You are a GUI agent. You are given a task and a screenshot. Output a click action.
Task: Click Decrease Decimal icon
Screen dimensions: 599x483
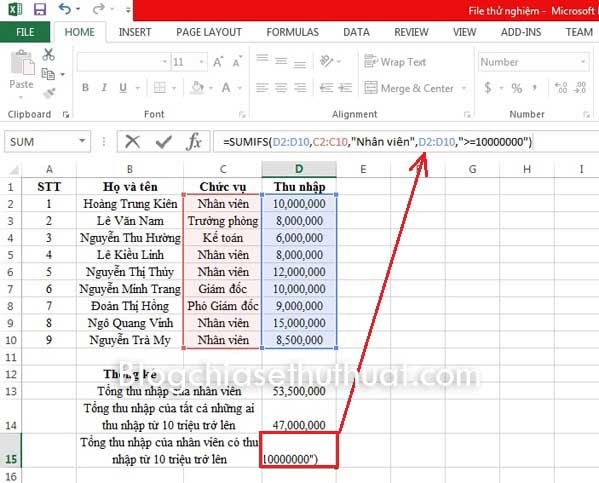tap(580, 88)
